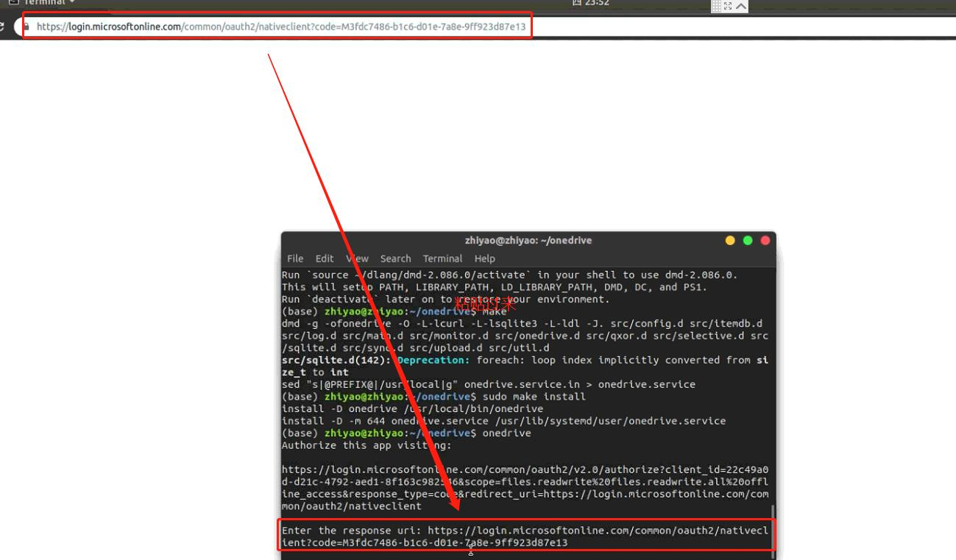Screen dimensions: 956x560
Task: Open the Terminal app menu in the top bar
Action: (43, 4)
